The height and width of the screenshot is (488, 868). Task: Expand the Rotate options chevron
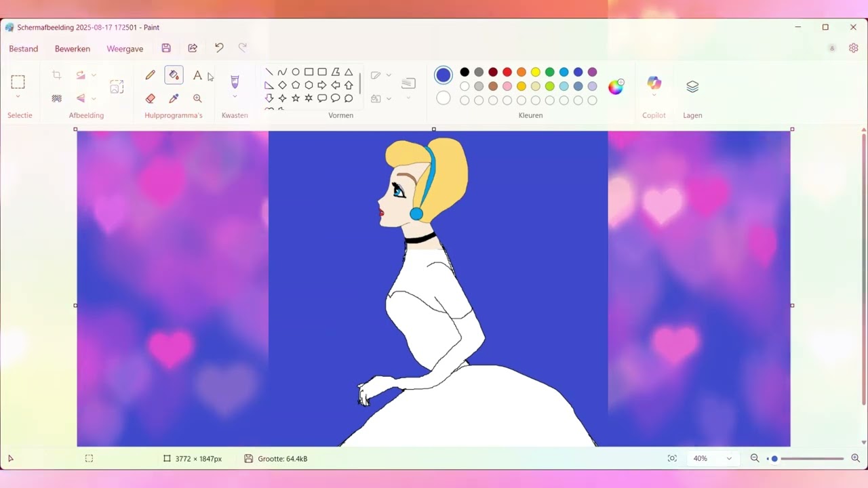(94, 75)
